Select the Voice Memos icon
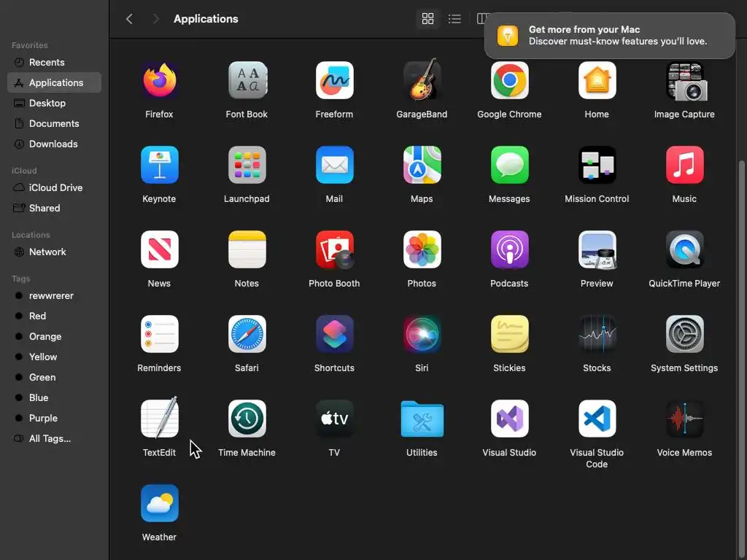Viewport: 747px width, 560px height. click(684, 419)
